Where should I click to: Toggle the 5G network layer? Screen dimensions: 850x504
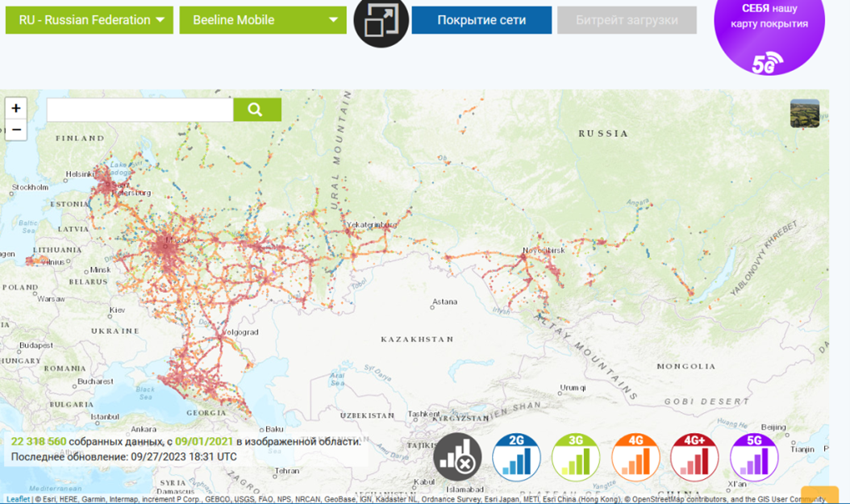[754, 457]
